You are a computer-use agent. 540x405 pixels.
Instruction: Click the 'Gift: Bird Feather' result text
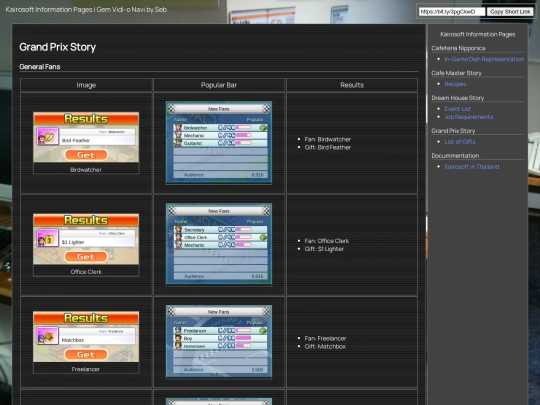(328, 147)
